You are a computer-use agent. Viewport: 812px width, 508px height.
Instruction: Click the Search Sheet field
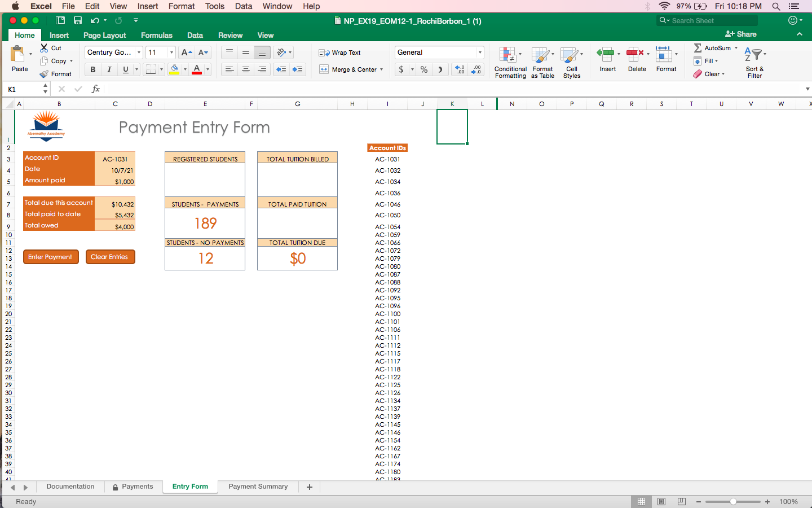pos(707,20)
